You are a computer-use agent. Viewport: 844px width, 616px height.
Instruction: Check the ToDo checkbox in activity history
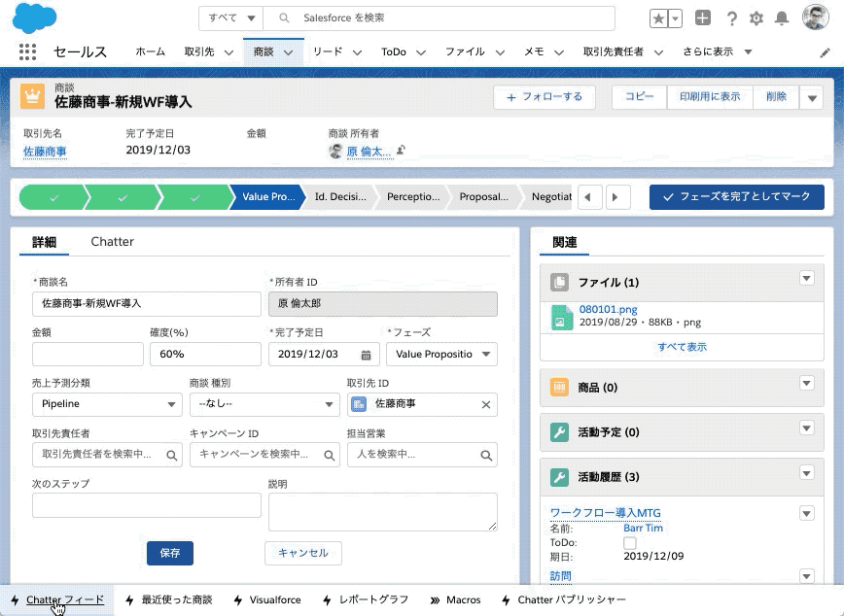tap(629, 543)
